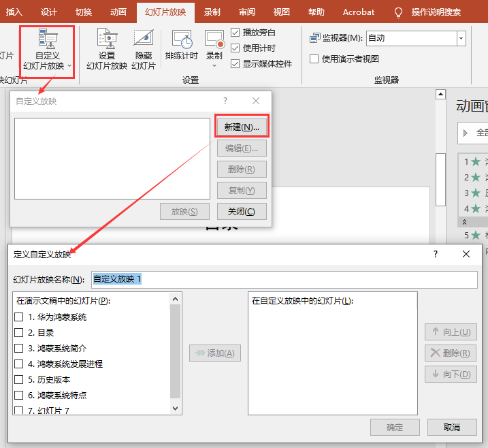
Task: Click 取消 in 定义自定义放映 dialog
Action: coord(451,428)
